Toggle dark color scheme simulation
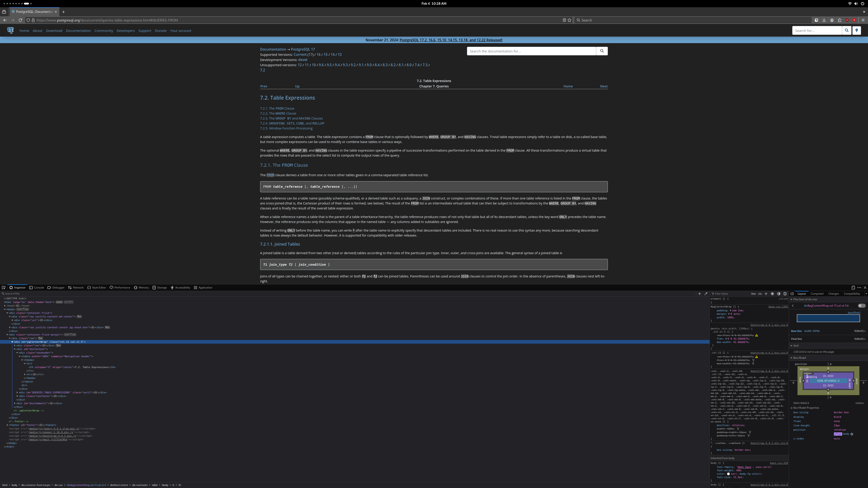 [779, 294]
